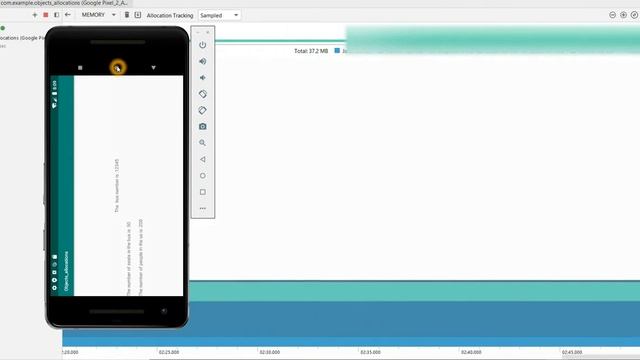Click the Allocation Tracking label

click(170, 16)
